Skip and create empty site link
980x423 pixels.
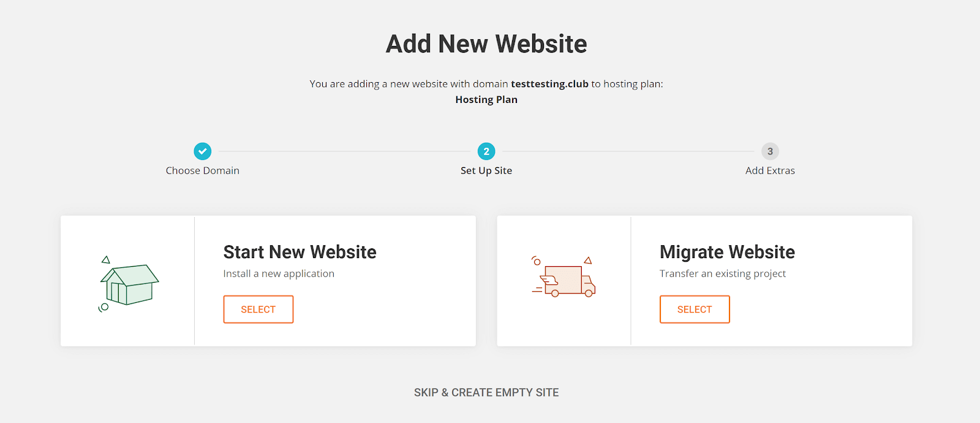[486, 392]
